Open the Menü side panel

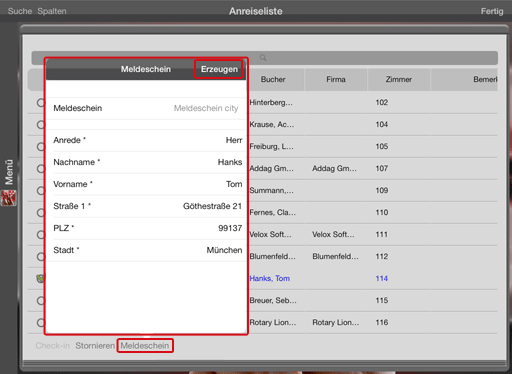click(x=9, y=172)
